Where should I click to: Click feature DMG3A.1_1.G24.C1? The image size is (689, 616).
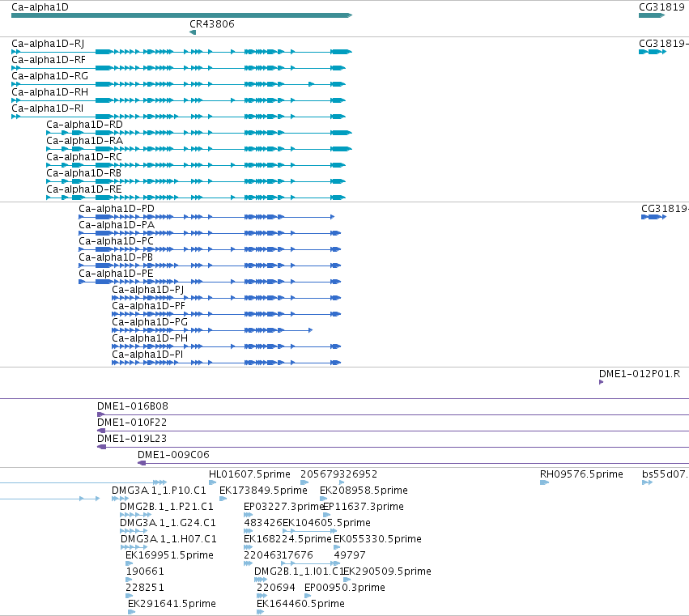tap(134, 531)
